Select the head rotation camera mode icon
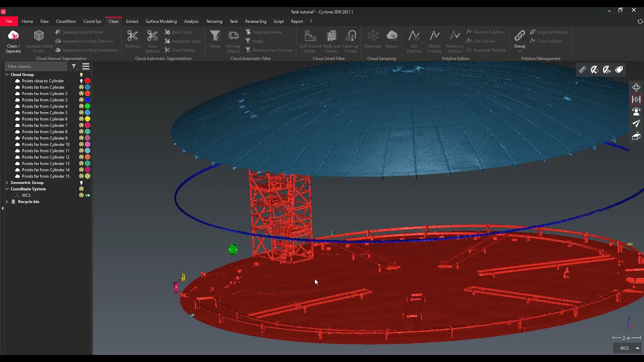 tap(636, 112)
